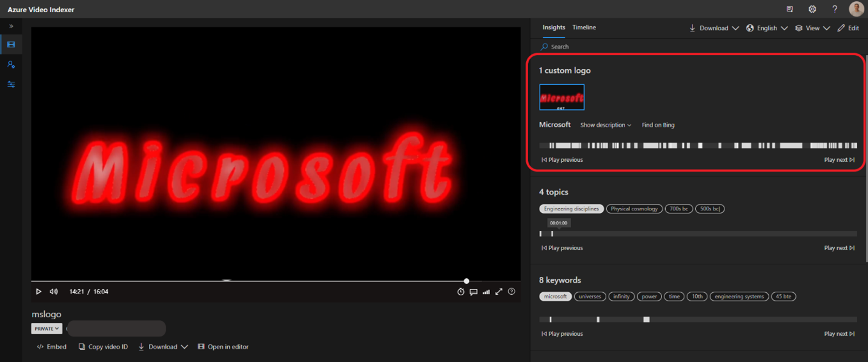Open the English language dropdown
868x362 pixels.
tap(767, 28)
